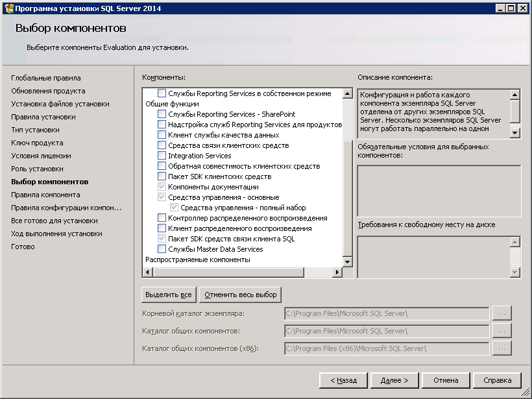The image size is (532, 399).
Task: Click description box scroll up arrow
Action: (515, 95)
